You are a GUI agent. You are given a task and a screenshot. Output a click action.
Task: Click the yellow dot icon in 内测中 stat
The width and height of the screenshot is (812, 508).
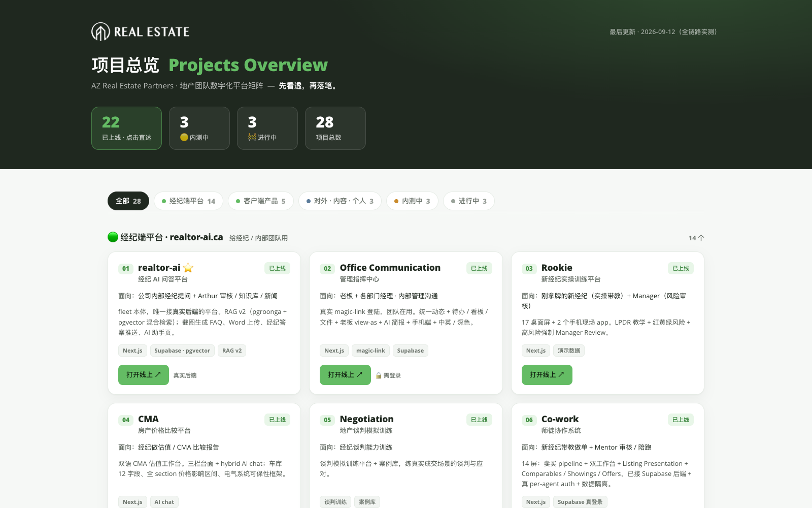click(x=184, y=137)
